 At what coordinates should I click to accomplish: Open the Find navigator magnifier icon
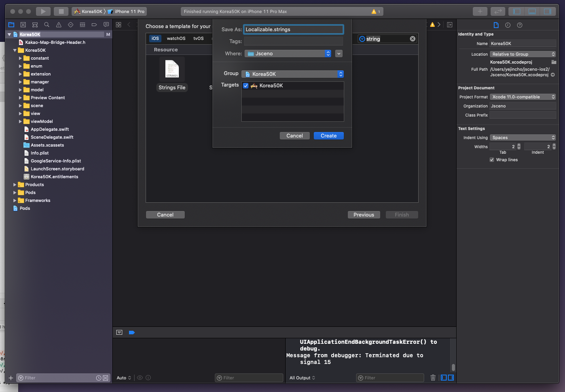[x=47, y=24]
